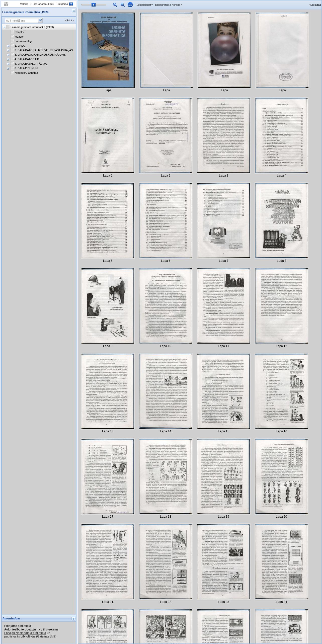Collapse the left sidebar with double-arrow icon

tap(73, 11)
